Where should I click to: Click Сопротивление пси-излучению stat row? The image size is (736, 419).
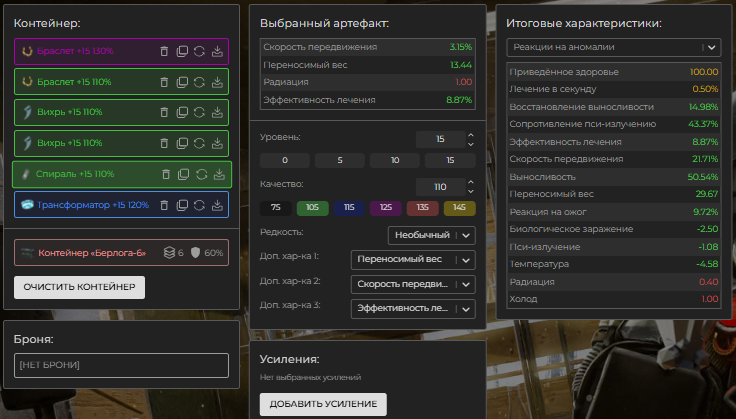613,124
